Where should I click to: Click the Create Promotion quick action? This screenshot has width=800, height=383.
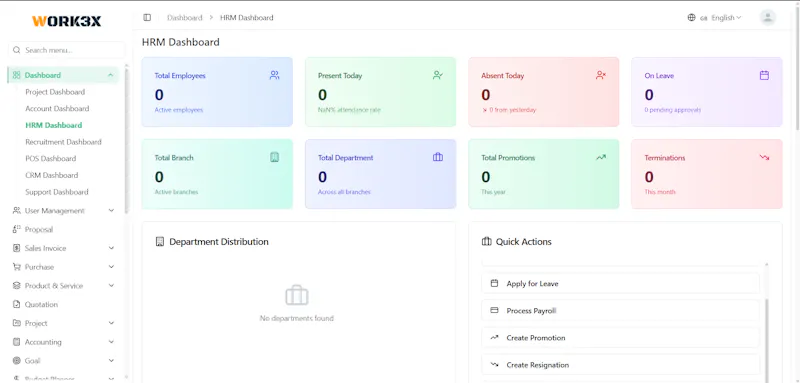pyautogui.click(x=620, y=338)
